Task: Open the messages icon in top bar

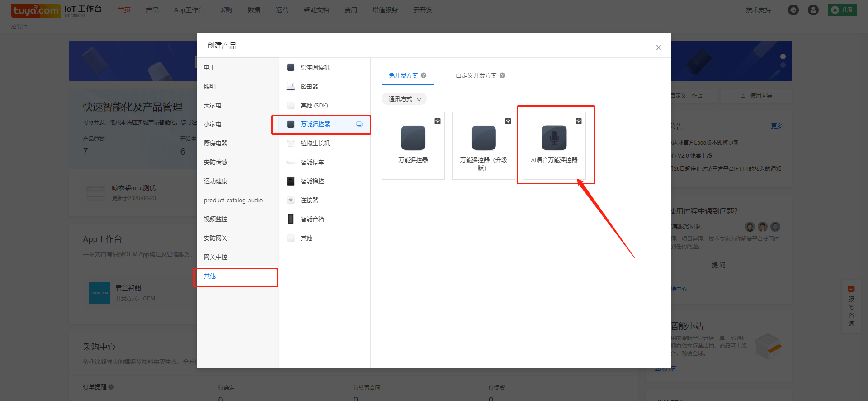Action: click(793, 10)
